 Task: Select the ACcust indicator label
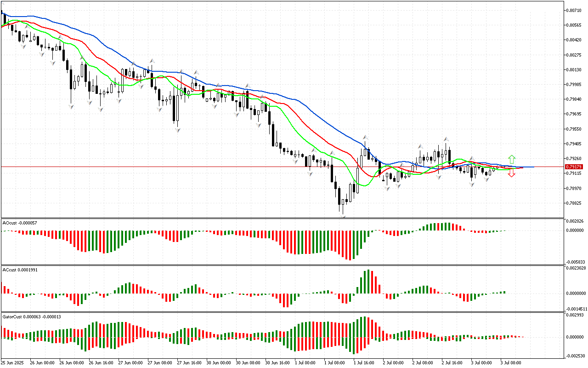click(20, 270)
